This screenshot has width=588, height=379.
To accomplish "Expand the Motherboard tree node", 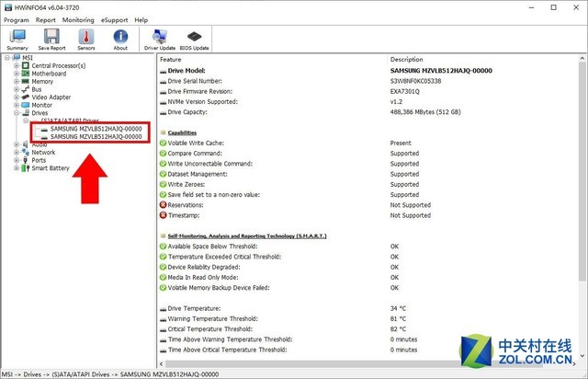I will point(17,74).
